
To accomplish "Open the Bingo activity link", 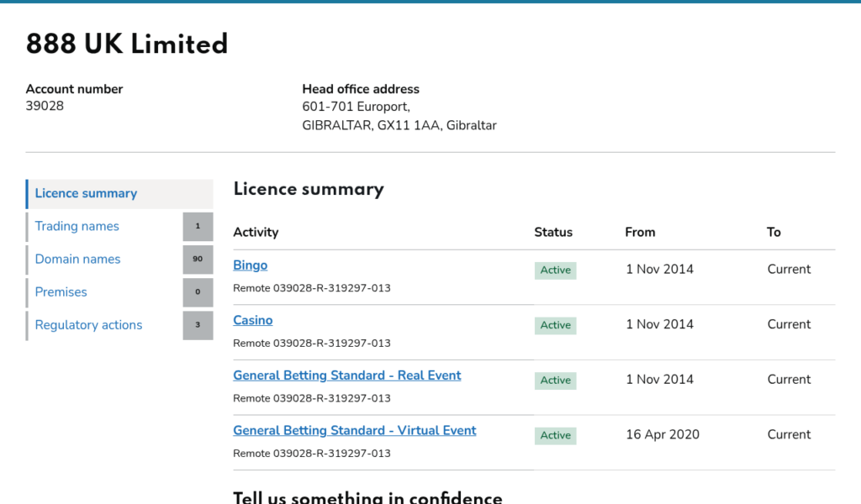I will [251, 265].
